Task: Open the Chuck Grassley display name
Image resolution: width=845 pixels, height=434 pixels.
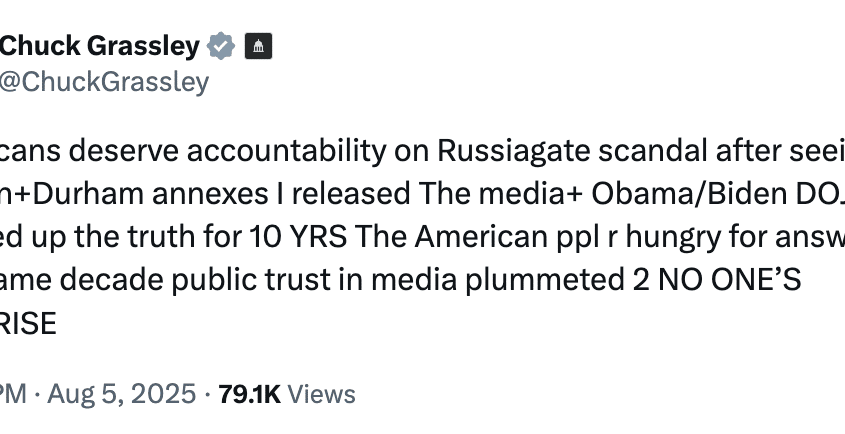Action: pos(100,46)
